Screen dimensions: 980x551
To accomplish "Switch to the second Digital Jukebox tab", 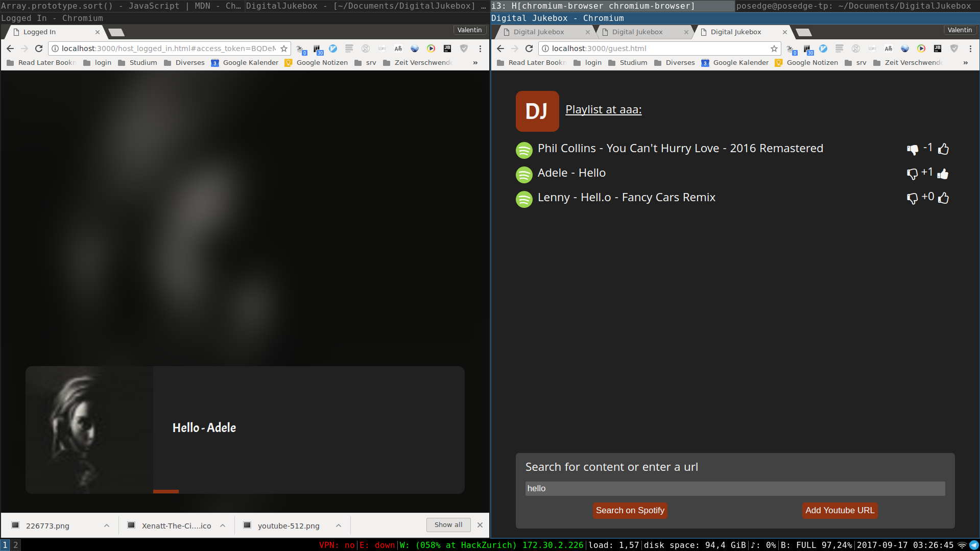I will pyautogui.click(x=644, y=32).
